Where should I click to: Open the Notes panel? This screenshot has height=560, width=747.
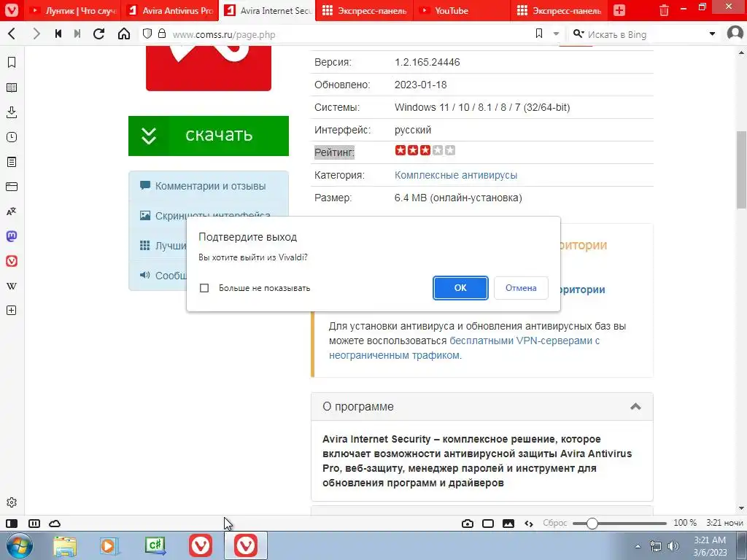tap(12, 162)
